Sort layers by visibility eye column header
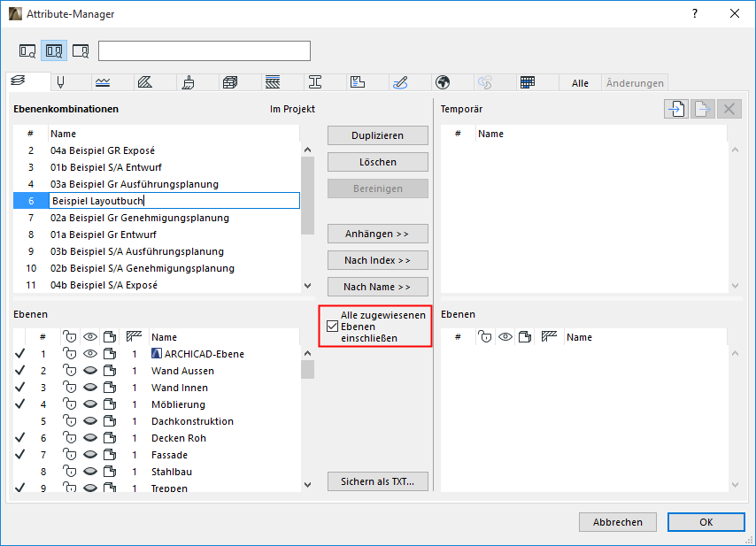Viewport: 756px width, 546px height. 90,337
